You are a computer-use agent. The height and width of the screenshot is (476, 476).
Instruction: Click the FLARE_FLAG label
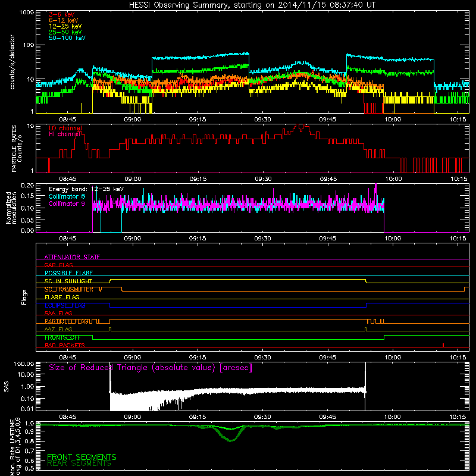tap(62, 297)
